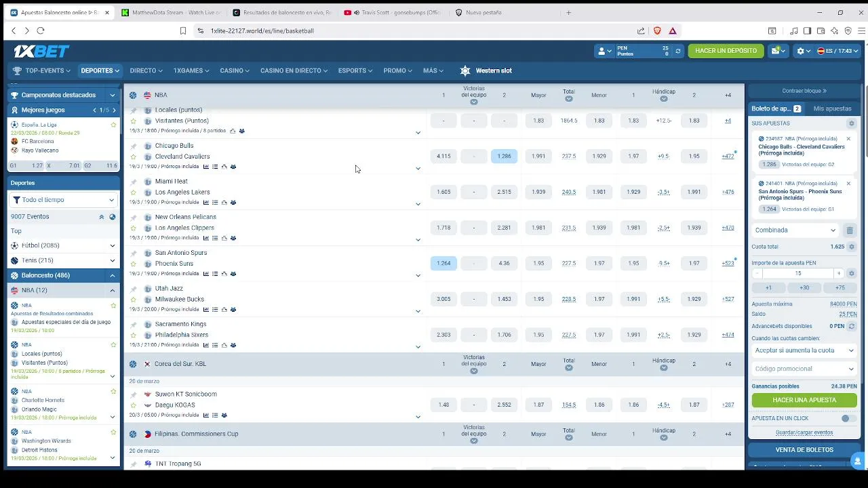Reload the browser page
The height and width of the screenshot is (488, 868).
coord(41,31)
